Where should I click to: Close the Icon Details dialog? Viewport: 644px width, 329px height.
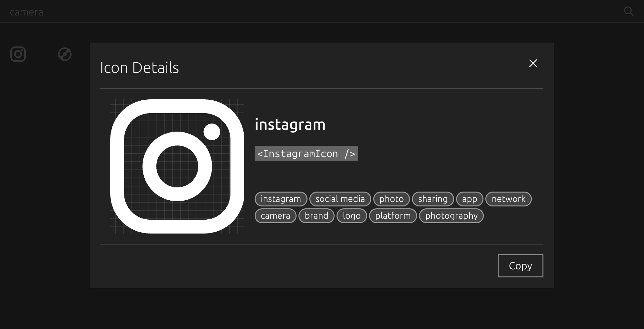pos(533,63)
